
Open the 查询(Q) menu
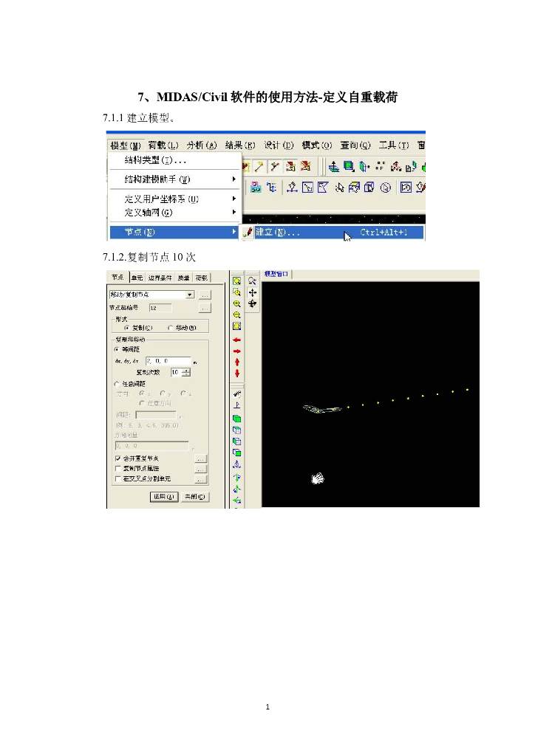coord(355,145)
